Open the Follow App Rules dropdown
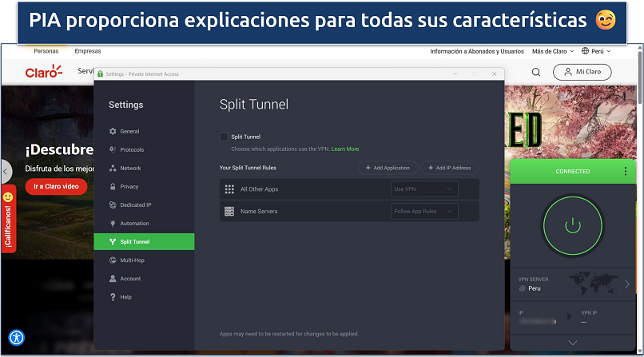 [425, 212]
